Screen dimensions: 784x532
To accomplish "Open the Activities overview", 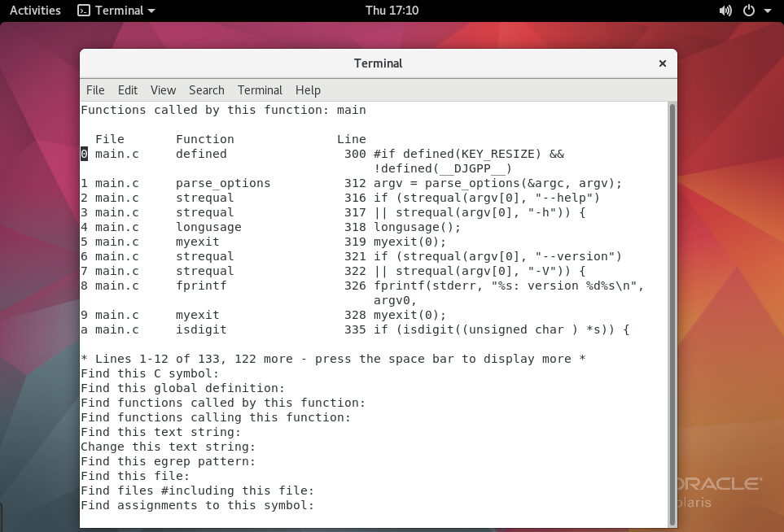I will point(35,11).
